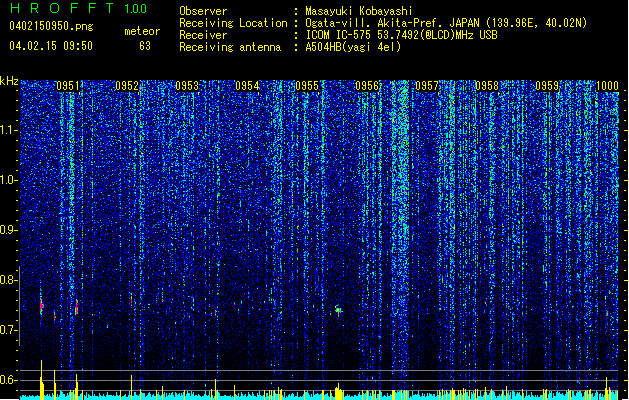Image resolution: width=629 pixels, height=400 pixels.
Task: Click the 0.6 kHz frequency label
Action: coord(9,380)
